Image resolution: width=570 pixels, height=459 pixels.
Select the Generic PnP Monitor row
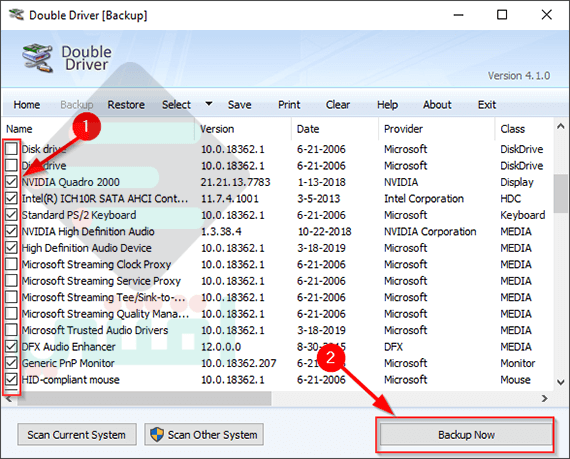[x=278, y=363]
